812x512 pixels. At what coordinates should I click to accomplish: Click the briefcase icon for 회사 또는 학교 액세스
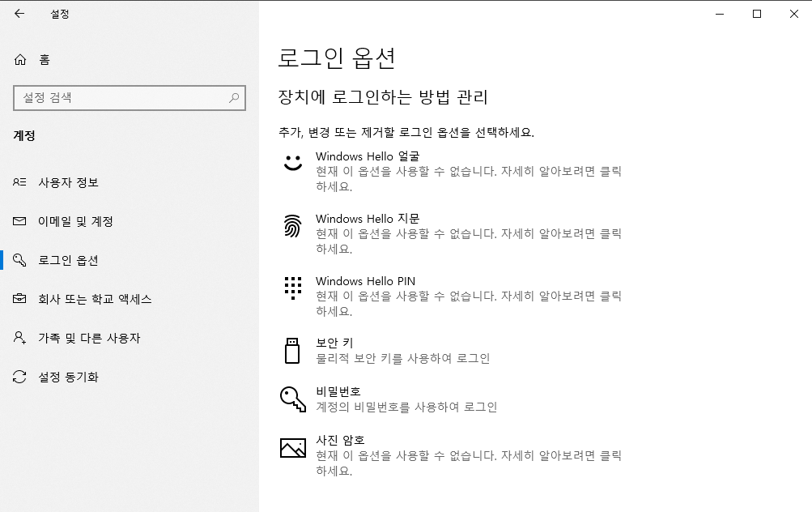point(19,298)
